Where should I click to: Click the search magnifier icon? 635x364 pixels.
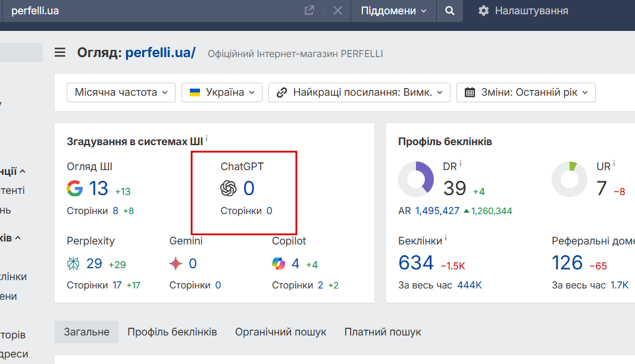pos(450,11)
